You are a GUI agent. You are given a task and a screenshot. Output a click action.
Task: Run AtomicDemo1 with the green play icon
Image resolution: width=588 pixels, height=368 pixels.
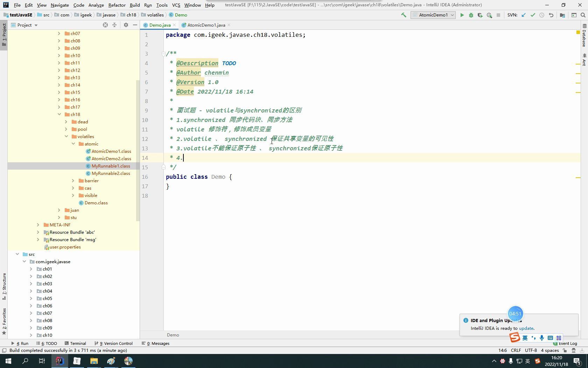[x=462, y=15]
